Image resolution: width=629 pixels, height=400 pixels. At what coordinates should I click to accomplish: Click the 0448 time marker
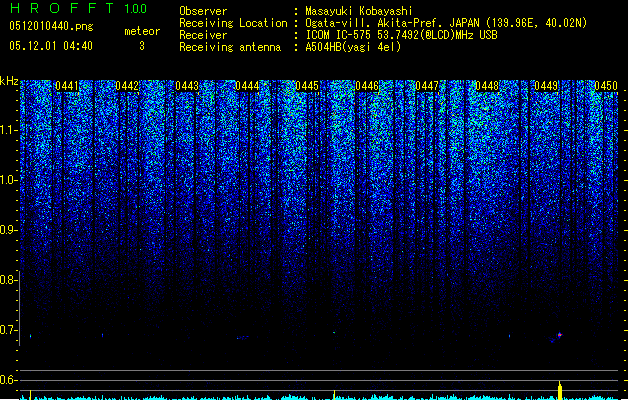(487, 86)
